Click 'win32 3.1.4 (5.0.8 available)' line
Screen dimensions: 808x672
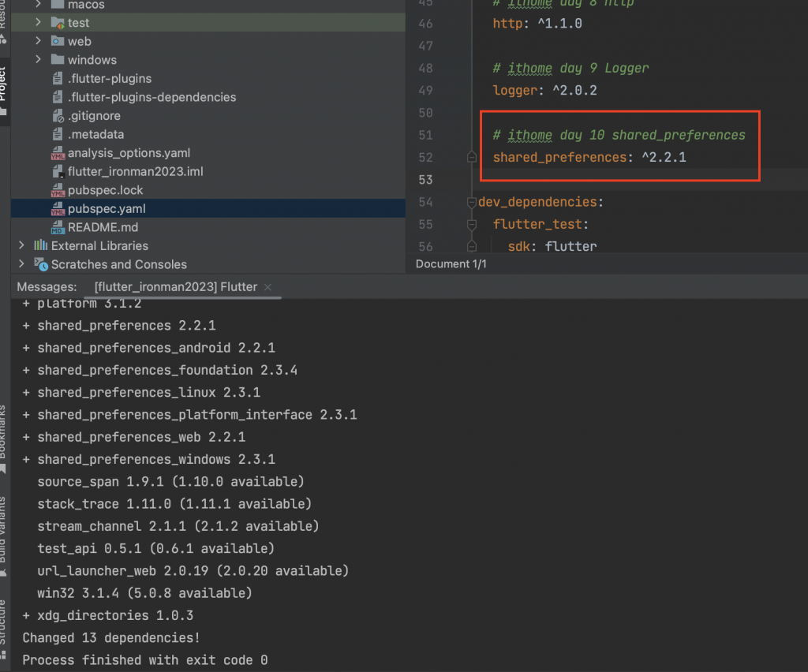145,593
